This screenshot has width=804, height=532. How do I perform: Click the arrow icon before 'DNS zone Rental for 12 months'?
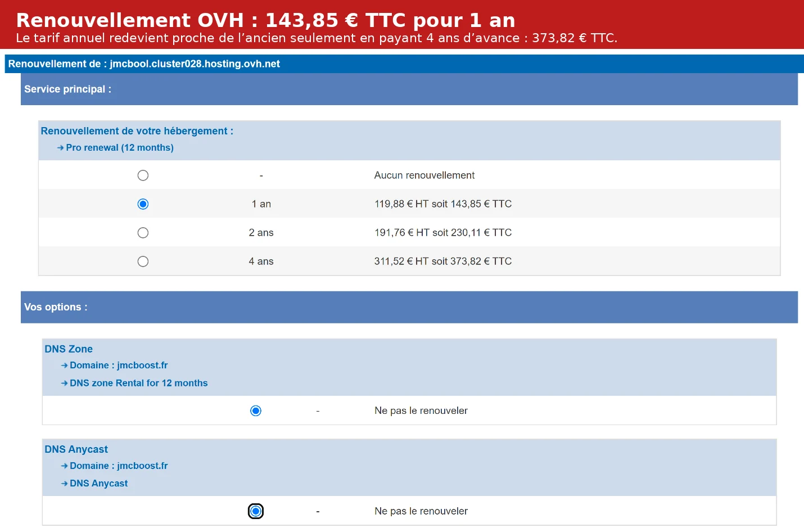click(64, 384)
